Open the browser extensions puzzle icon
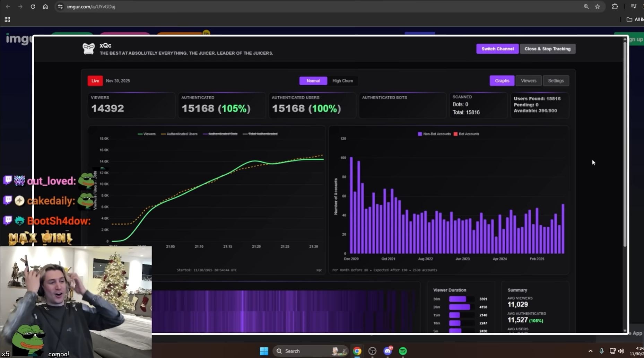This screenshot has height=358, width=644. point(615,7)
